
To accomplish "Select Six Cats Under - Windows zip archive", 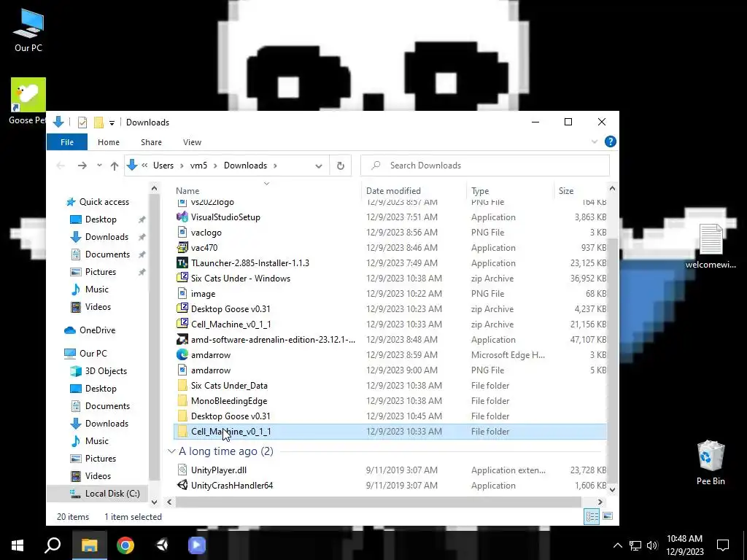I will 391,278.
